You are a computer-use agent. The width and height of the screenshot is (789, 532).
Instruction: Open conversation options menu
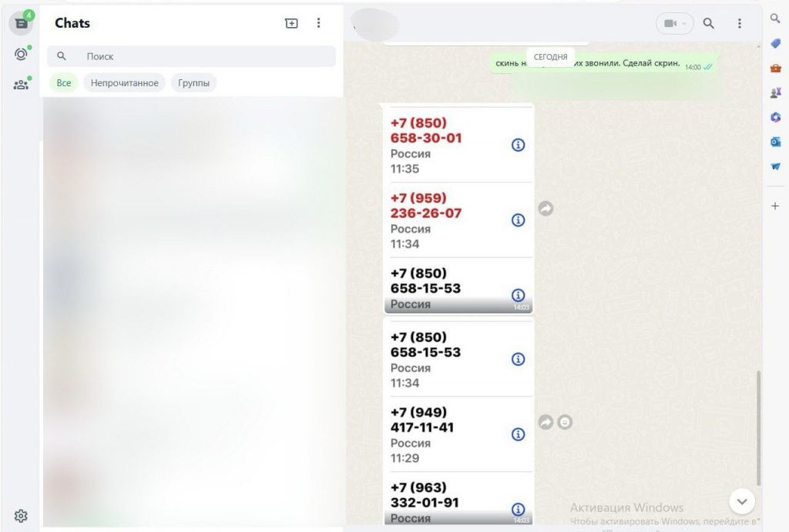[739, 23]
